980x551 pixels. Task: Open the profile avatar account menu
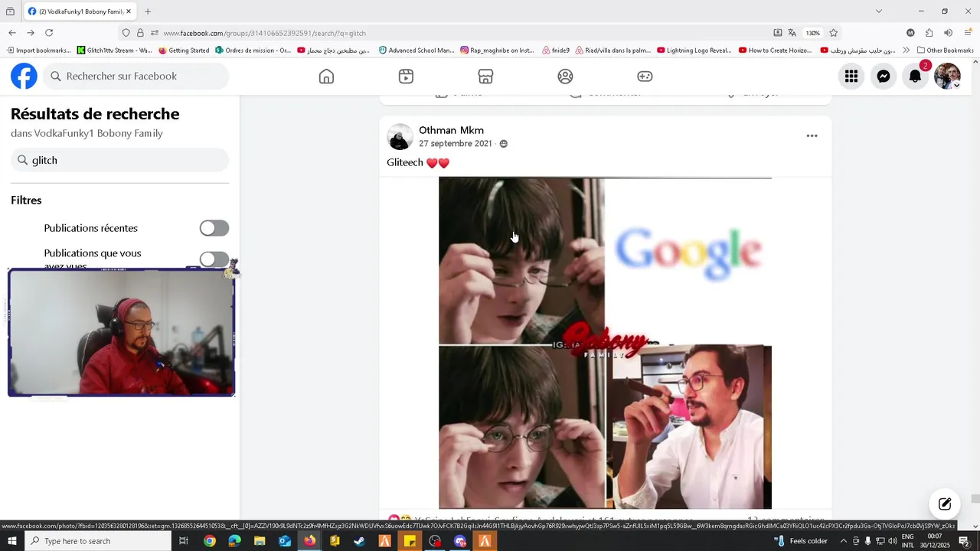pyautogui.click(x=947, y=76)
